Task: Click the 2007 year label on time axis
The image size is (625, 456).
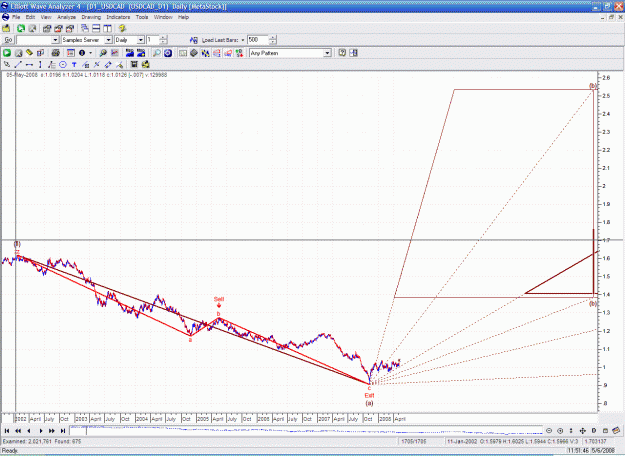Action: point(324,419)
